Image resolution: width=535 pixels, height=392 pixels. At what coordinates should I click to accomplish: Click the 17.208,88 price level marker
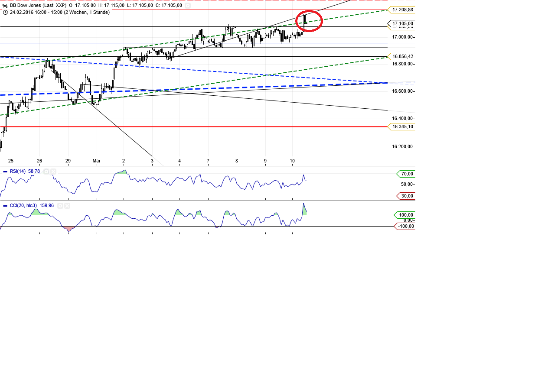[401, 10]
